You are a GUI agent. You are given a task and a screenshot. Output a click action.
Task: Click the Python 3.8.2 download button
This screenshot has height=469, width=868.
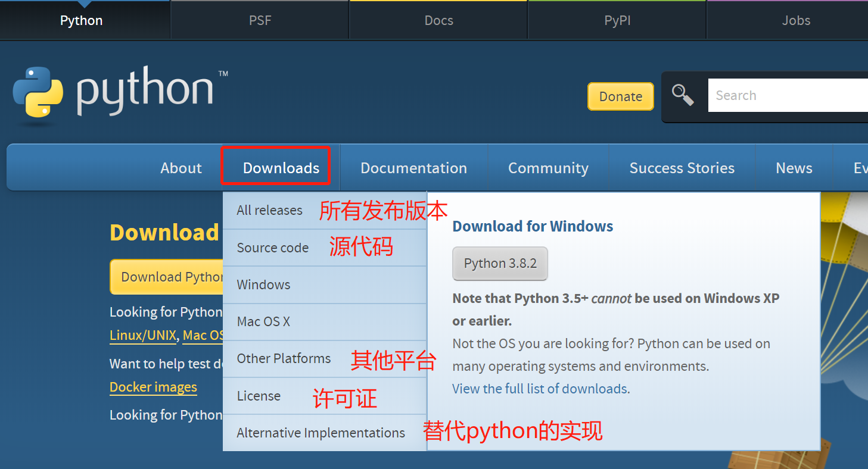coord(500,264)
